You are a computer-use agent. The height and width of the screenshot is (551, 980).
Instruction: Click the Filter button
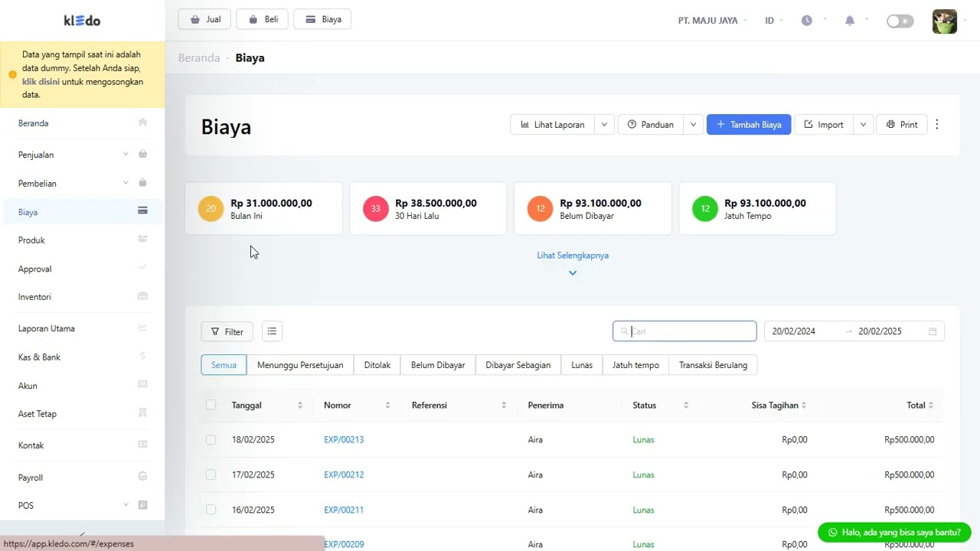click(x=227, y=331)
